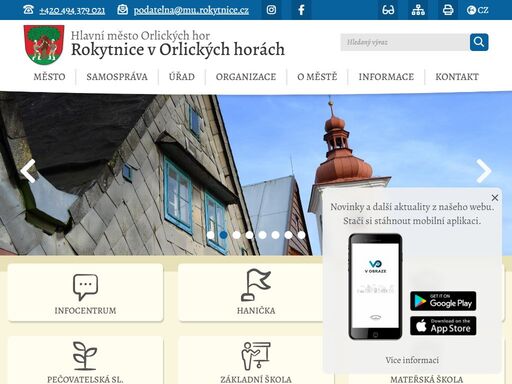This screenshot has width=512, height=384.
Task: Click the Více informací link
Action: pos(412,360)
